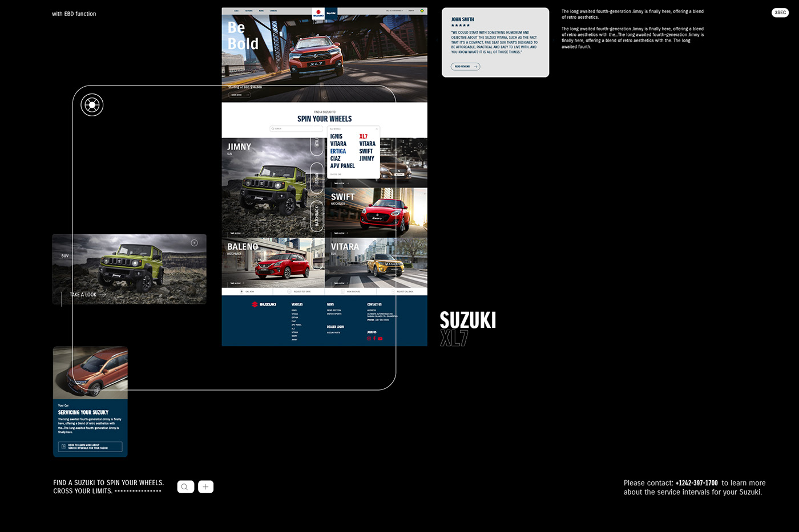Click the country flag icon in header
The width and height of the screenshot is (799, 532).
tap(422, 11)
